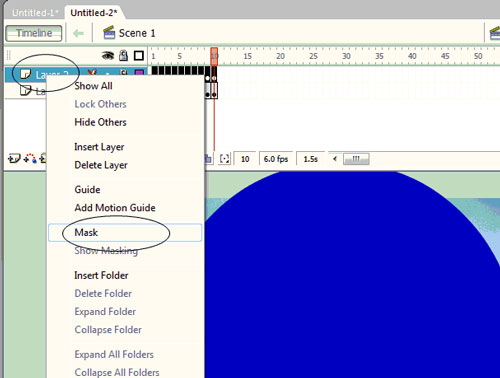Click frame 20 on the timeline ruler
The width and height of the screenshot is (500, 378).
280,56
